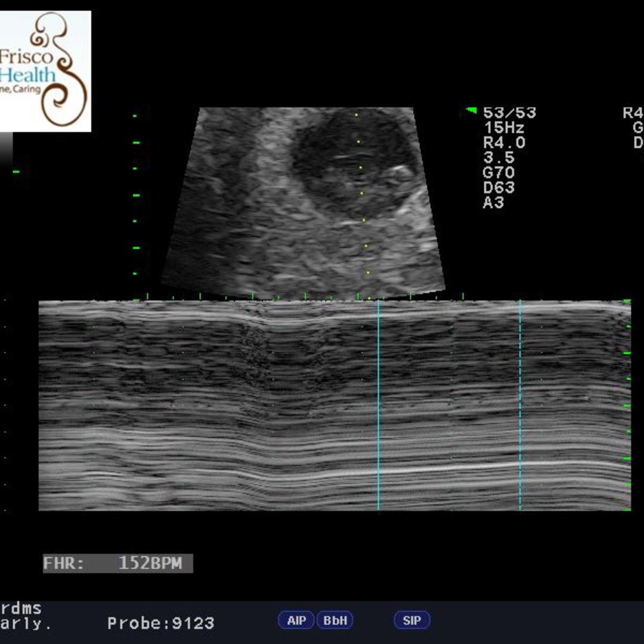Click the D63 dynamic range parameter
The width and height of the screenshot is (644, 644).
click(x=499, y=187)
